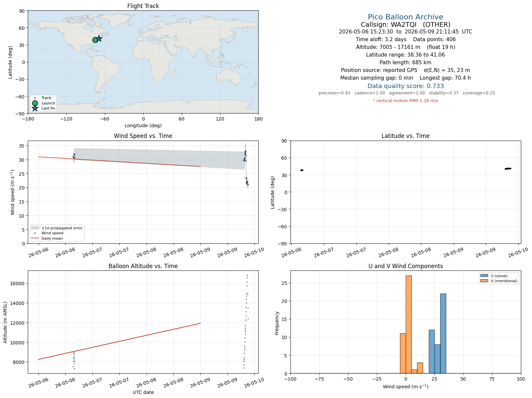The image size is (532, 398).
Task: Click 'Latitude range: 38.36 to 41.06'
Action: pos(405,55)
